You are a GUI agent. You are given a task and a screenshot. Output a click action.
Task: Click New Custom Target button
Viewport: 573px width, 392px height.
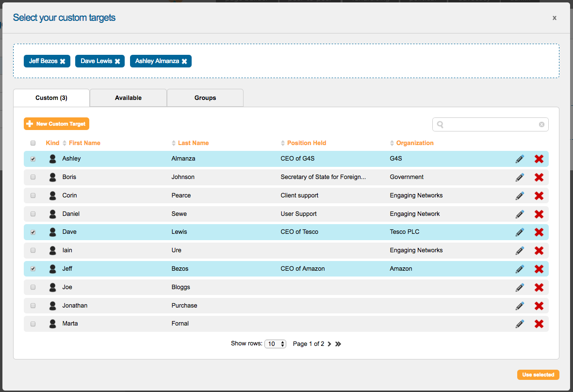point(56,124)
